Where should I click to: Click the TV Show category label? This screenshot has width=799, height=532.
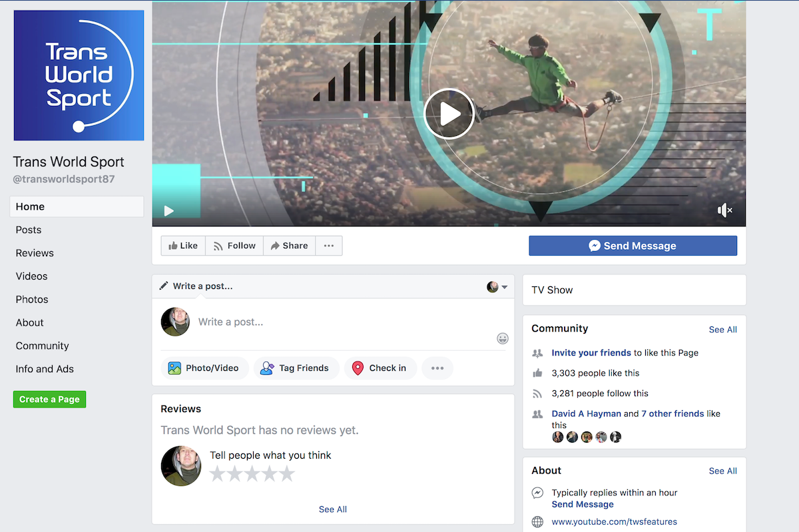click(552, 290)
